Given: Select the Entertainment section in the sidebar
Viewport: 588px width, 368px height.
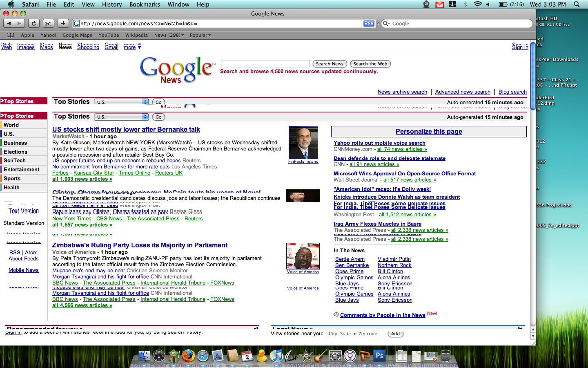Looking at the screenshot, I should point(24,170).
